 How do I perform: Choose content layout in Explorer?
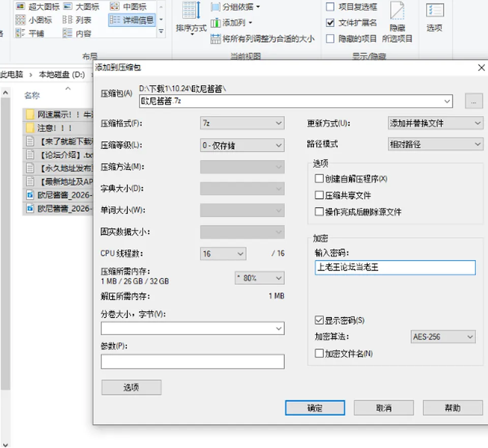[x=77, y=33]
